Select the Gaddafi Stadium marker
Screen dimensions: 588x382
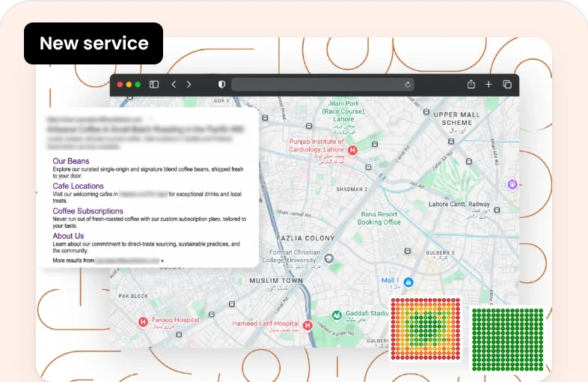coord(337,315)
